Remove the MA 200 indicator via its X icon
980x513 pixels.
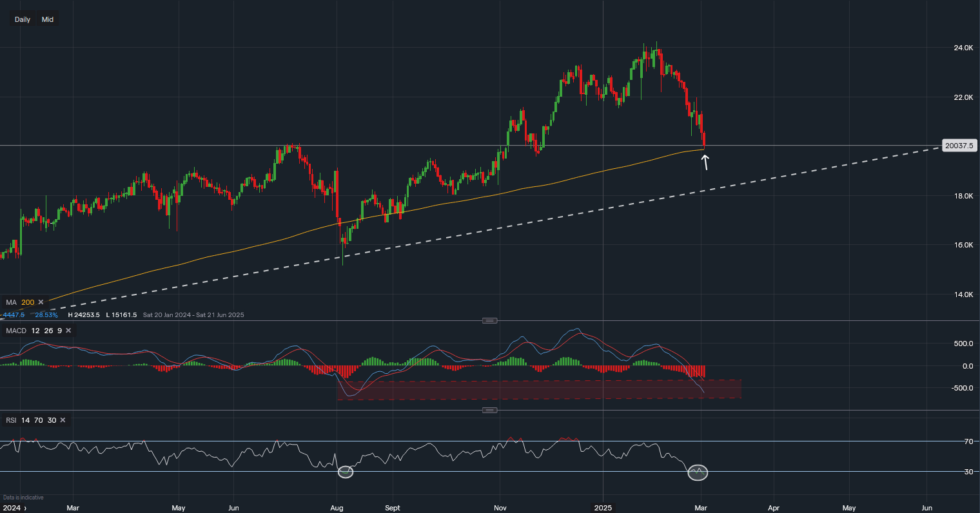tap(41, 302)
